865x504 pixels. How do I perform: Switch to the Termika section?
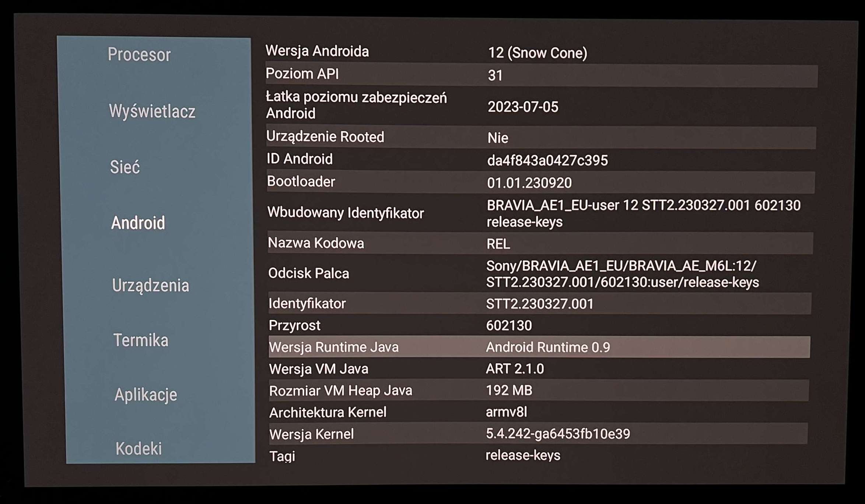click(x=141, y=340)
